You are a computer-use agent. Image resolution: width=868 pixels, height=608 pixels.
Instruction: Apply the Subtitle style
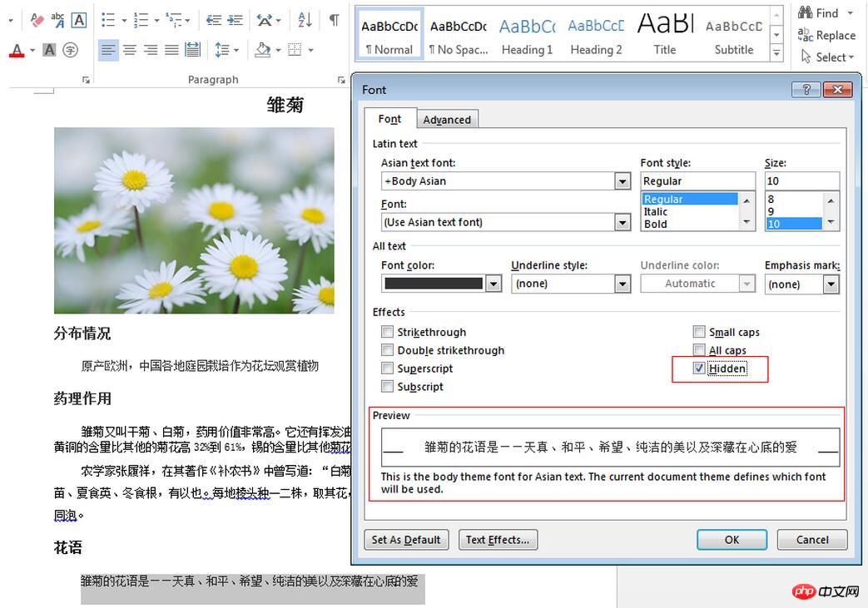[733, 34]
